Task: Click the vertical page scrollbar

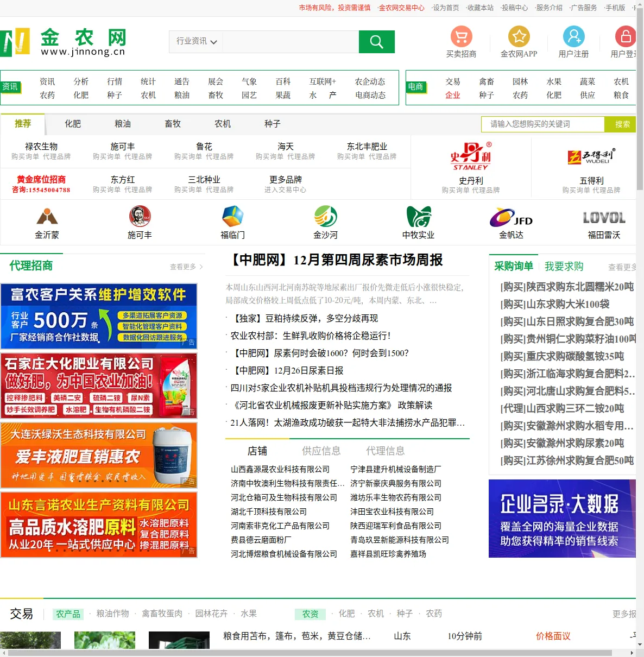Action: click(x=640, y=98)
